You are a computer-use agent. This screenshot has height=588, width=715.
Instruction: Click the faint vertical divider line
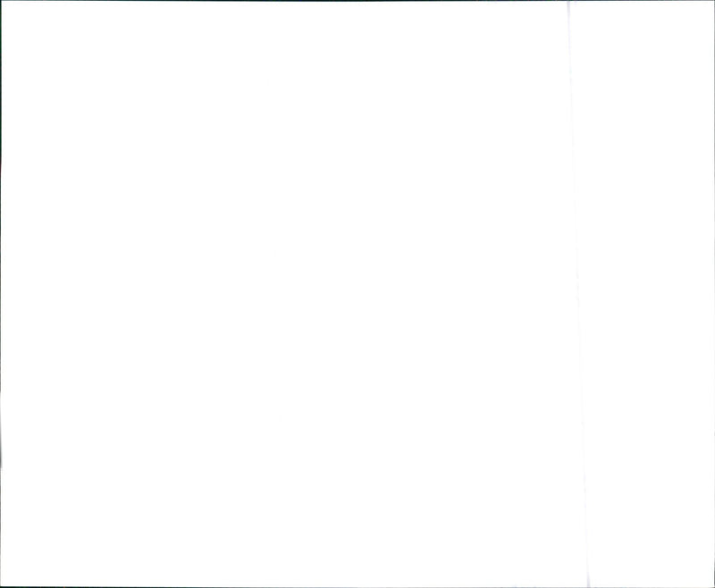pyautogui.click(x=578, y=294)
